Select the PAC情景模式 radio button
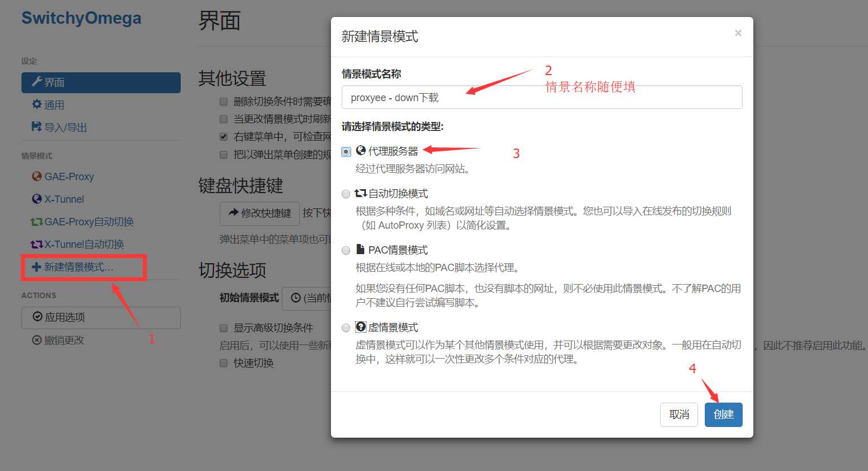Viewport: 868px width, 471px height. tap(346, 251)
